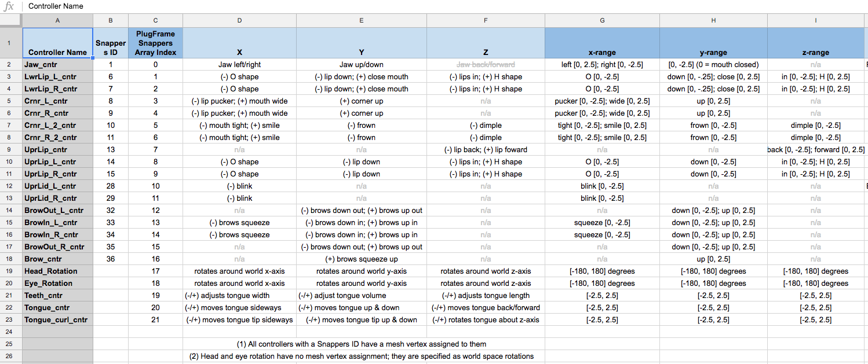Click note (2) about head and eye rotation
The height and width of the screenshot is (364, 868).
pos(362,356)
